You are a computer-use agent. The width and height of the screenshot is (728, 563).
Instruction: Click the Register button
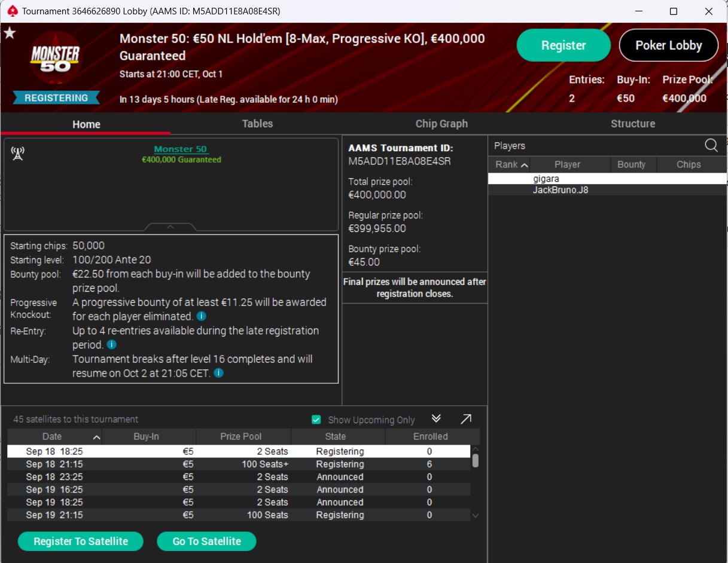pyautogui.click(x=563, y=45)
